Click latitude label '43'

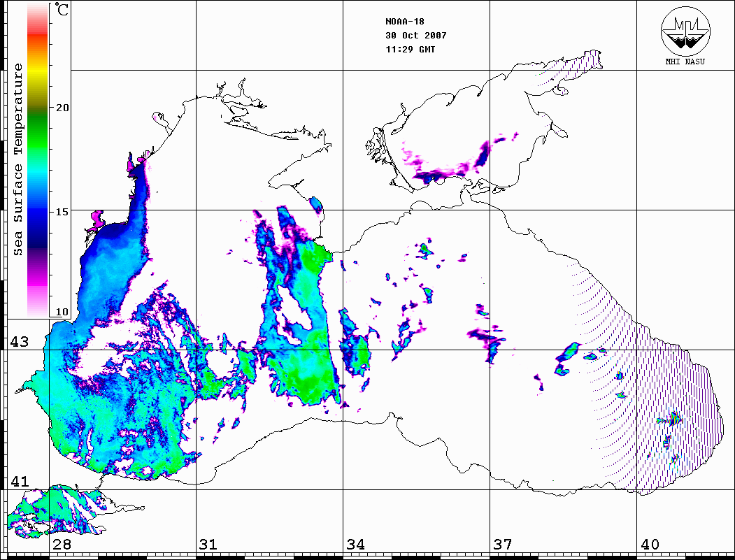pos(20,342)
